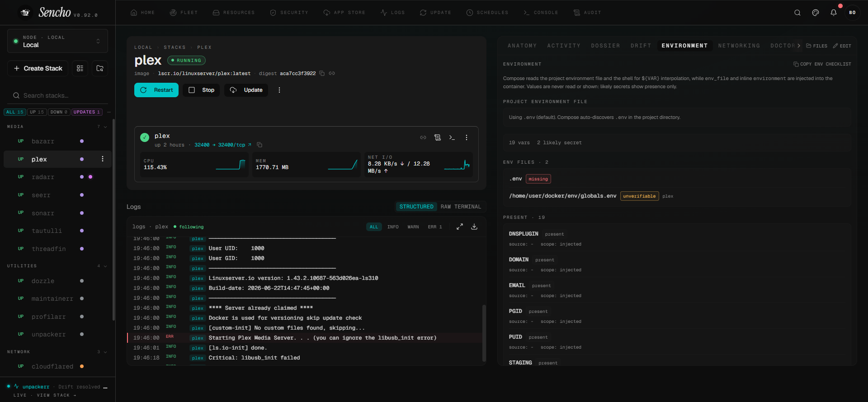Go to the Security page

pyautogui.click(x=289, y=13)
